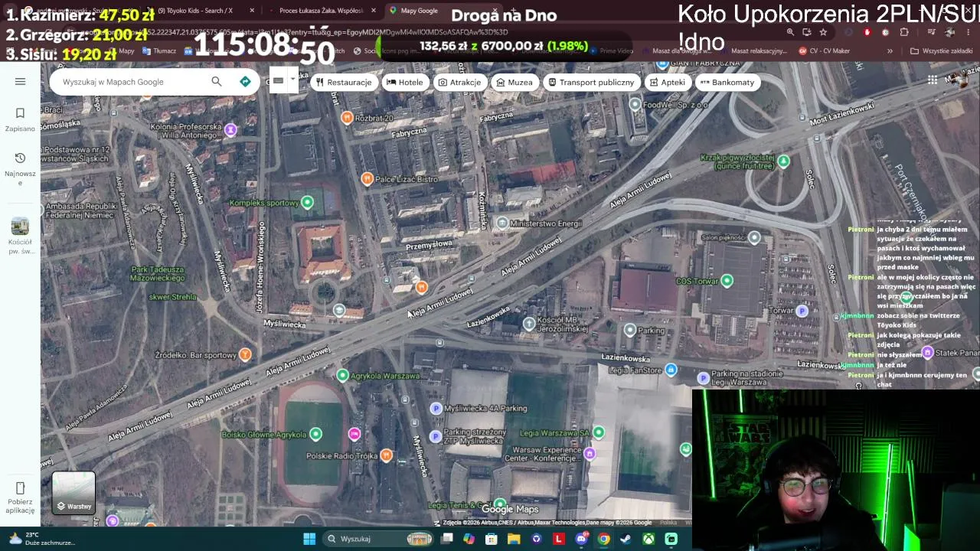Viewport: 980px width, 551px height.
Task: Filter map by Restauracje
Action: click(x=344, y=82)
